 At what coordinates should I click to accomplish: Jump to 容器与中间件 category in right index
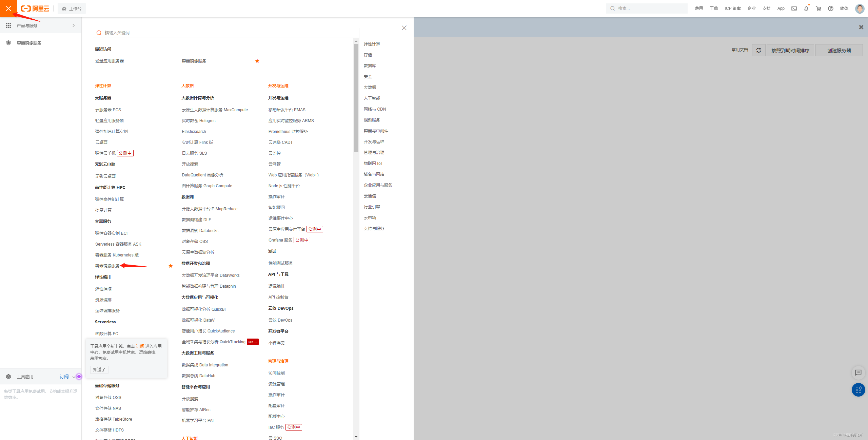point(376,131)
